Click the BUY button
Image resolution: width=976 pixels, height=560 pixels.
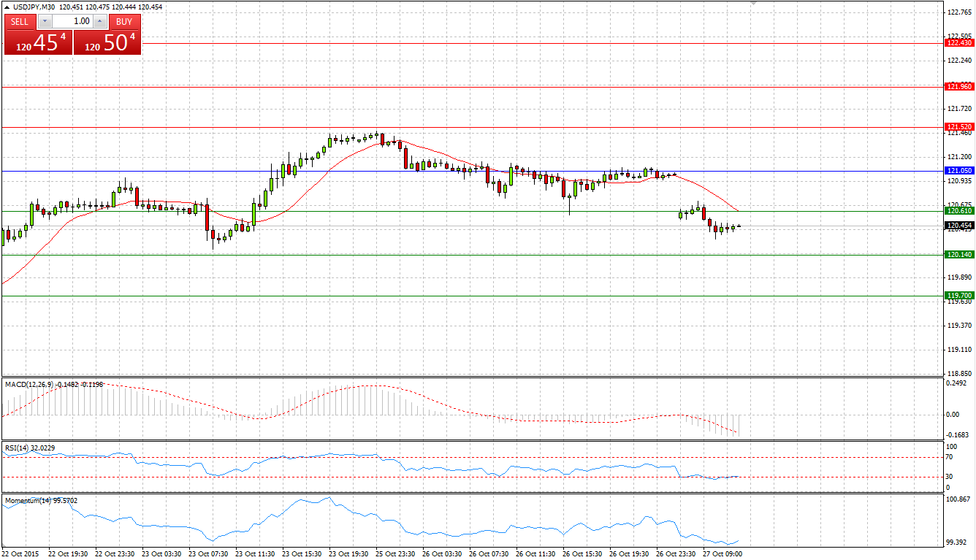tap(124, 22)
